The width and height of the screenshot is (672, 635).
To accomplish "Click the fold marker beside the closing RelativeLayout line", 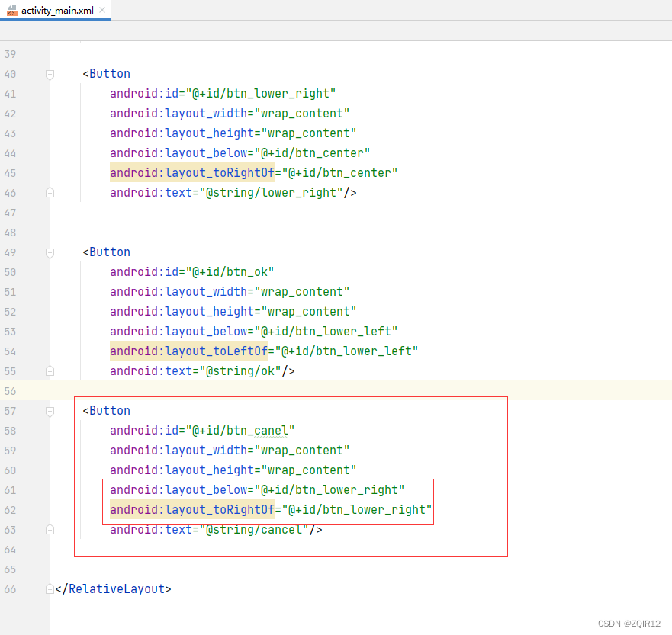I will pyautogui.click(x=50, y=588).
